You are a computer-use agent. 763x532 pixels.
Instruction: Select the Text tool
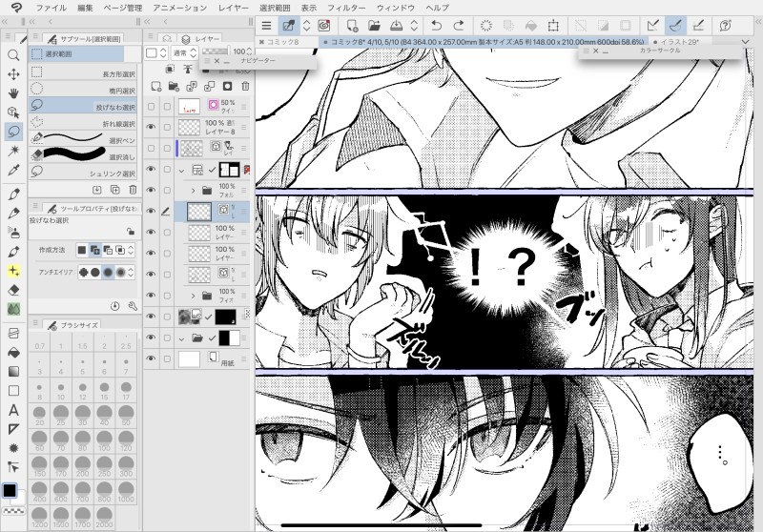pos(13,410)
